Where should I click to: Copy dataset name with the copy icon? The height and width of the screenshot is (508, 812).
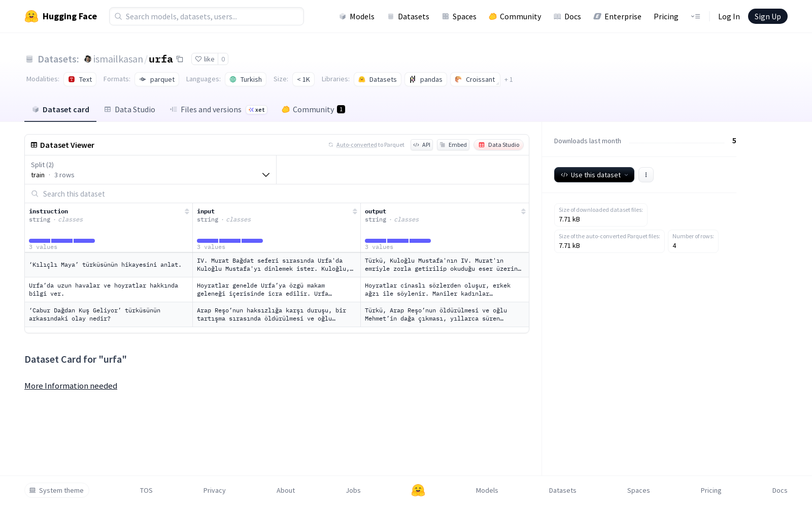pyautogui.click(x=180, y=59)
